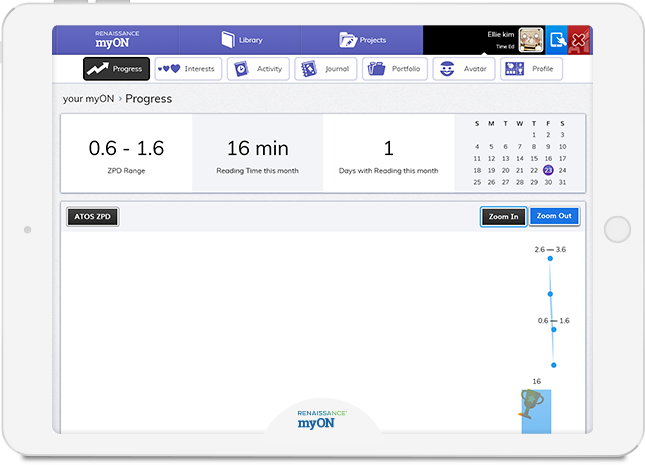Click the Zoom In button

(x=503, y=216)
